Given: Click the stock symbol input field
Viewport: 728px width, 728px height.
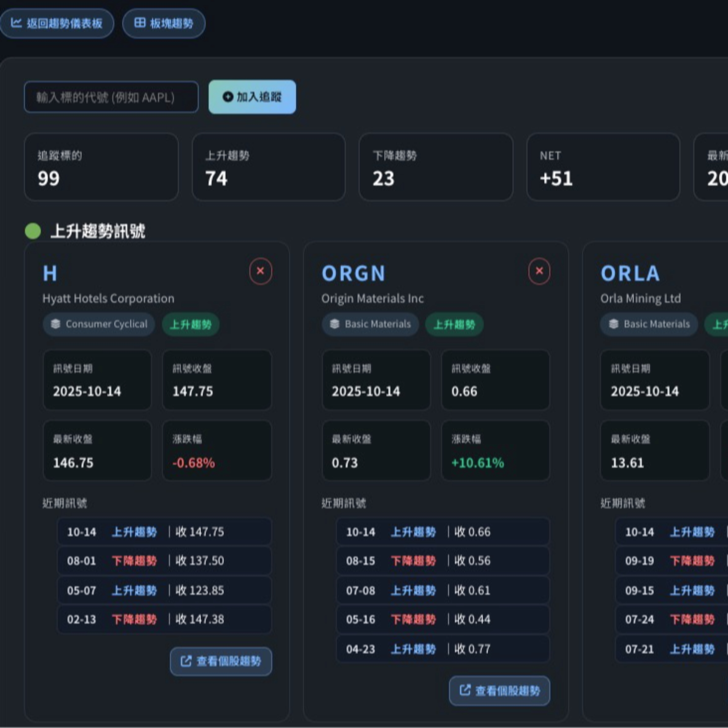Looking at the screenshot, I should [x=111, y=97].
